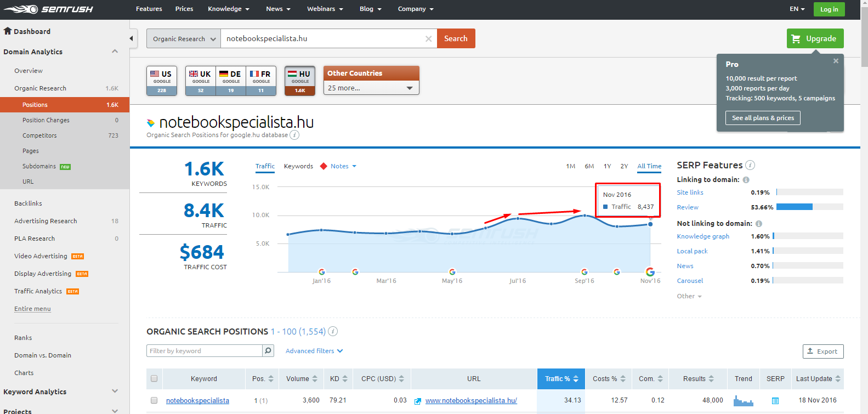
Task: Select the HU Google database flag
Action: [300, 81]
